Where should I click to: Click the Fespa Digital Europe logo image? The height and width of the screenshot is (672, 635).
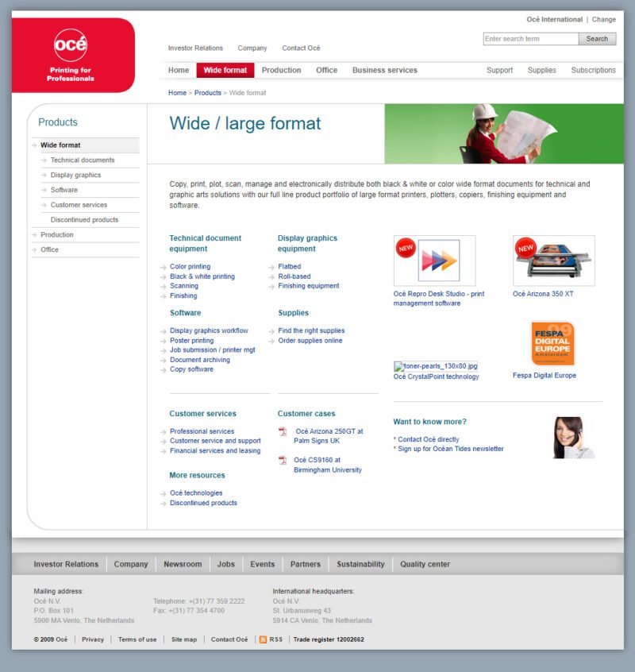tap(552, 343)
